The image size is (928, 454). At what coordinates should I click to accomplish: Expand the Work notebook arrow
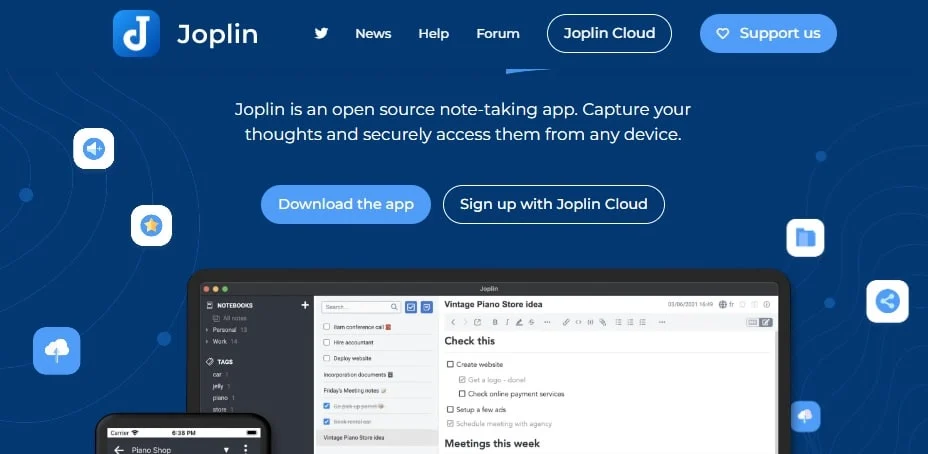click(x=207, y=342)
